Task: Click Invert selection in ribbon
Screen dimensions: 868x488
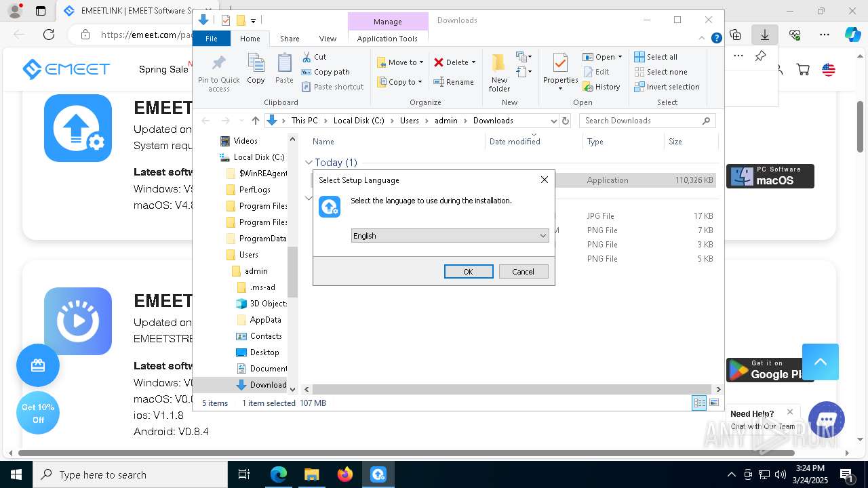Action: (667, 87)
